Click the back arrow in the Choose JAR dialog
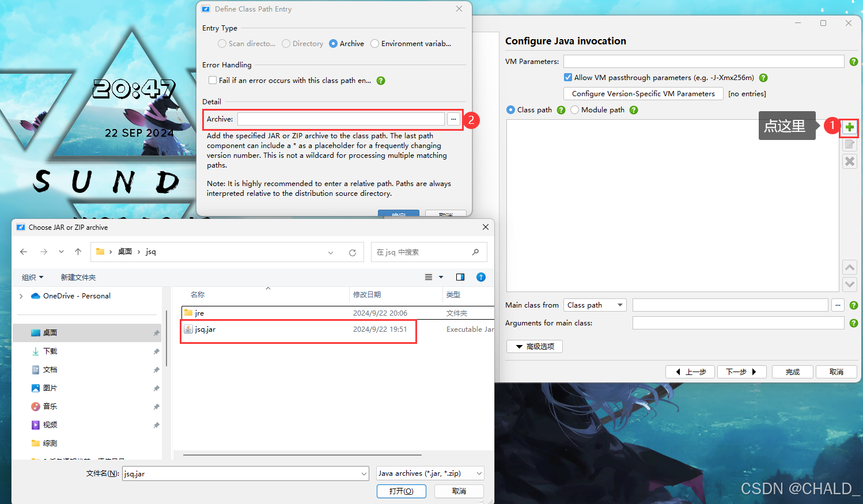Viewport: 863px width, 504px height. pyautogui.click(x=23, y=251)
